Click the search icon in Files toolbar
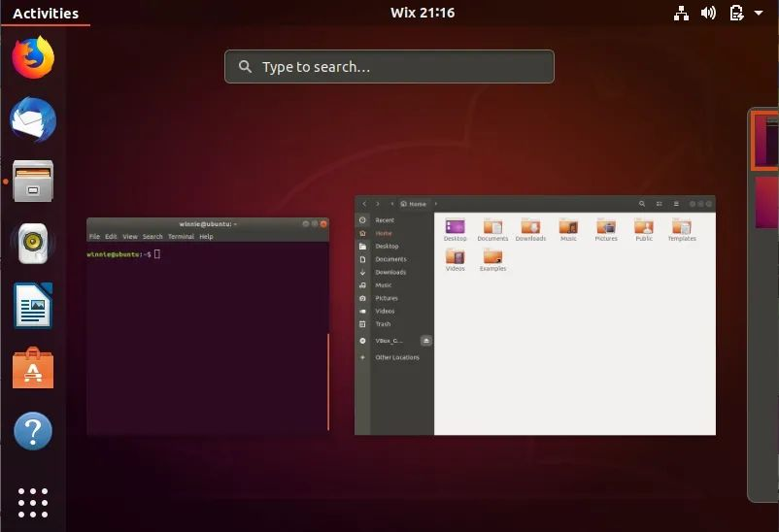 point(642,204)
